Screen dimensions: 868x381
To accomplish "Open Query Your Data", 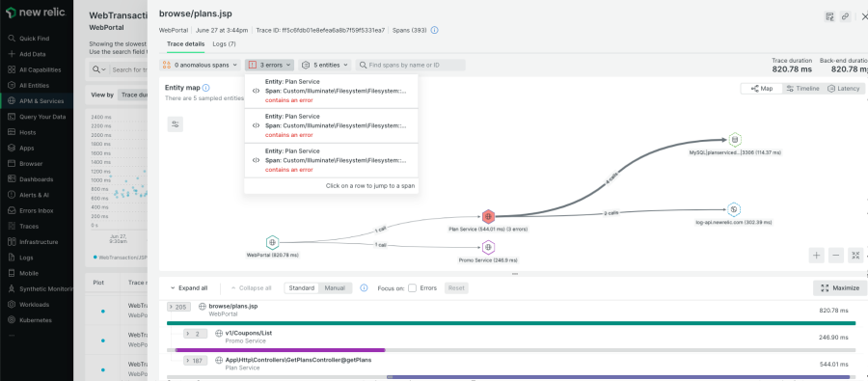I will (x=42, y=117).
